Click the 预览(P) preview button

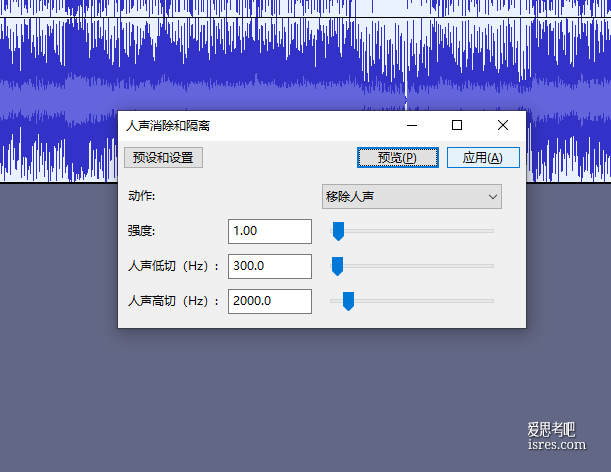397,157
